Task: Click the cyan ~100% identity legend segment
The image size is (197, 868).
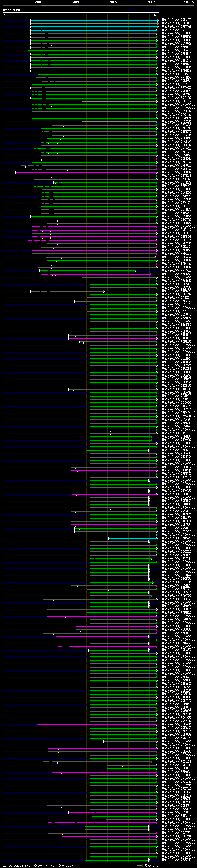Action: (x=175, y=6)
